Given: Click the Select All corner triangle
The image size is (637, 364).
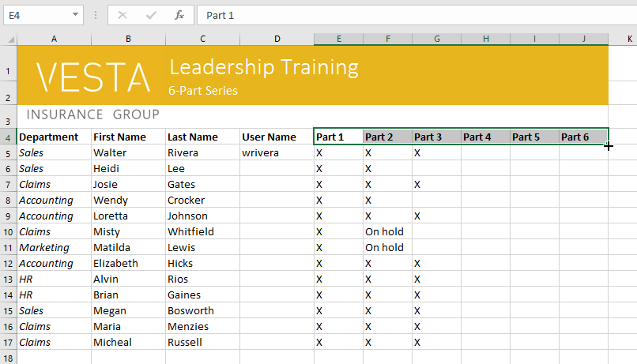Looking at the screenshot, I should pyautogui.click(x=9, y=39).
